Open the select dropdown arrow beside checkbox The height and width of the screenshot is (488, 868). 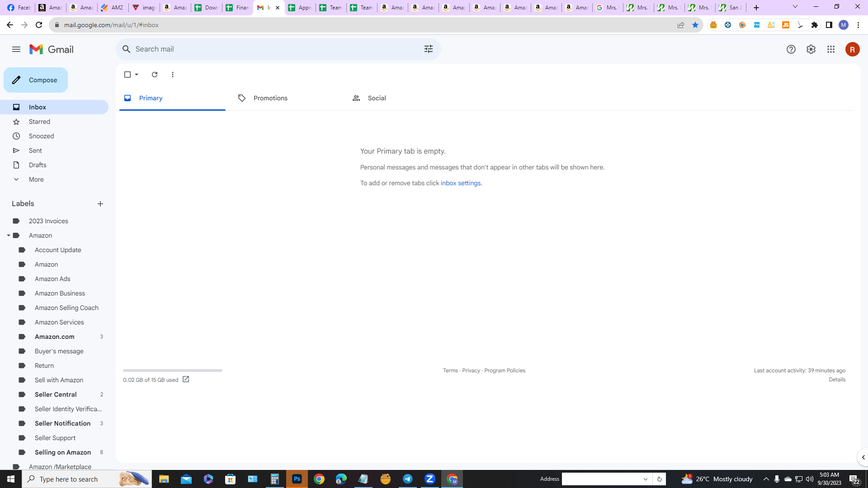(137, 75)
